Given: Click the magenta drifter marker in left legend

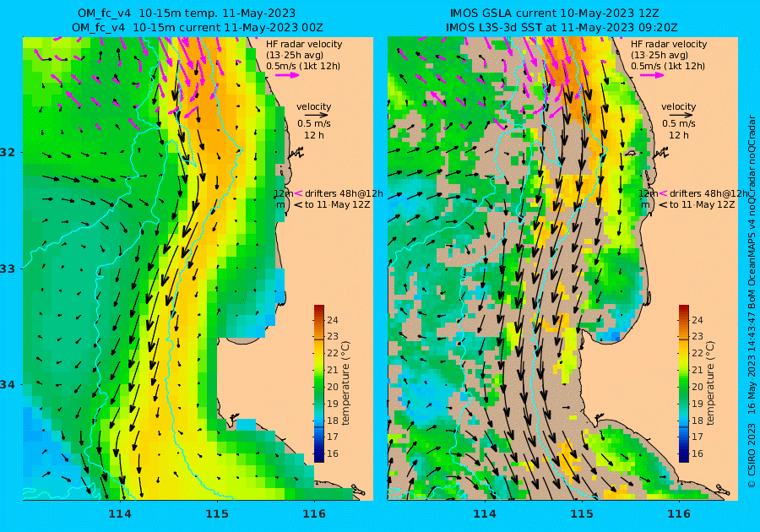Looking at the screenshot, I should (x=298, y=193).
